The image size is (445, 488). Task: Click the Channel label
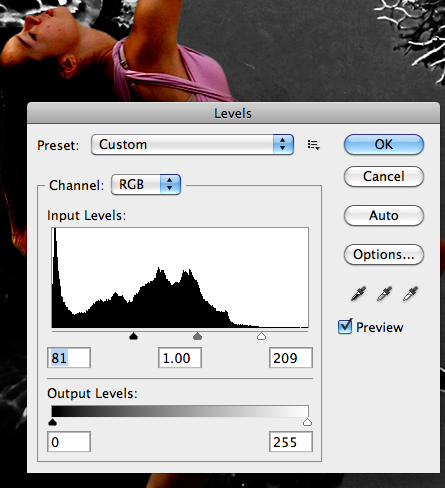[76, 185]
